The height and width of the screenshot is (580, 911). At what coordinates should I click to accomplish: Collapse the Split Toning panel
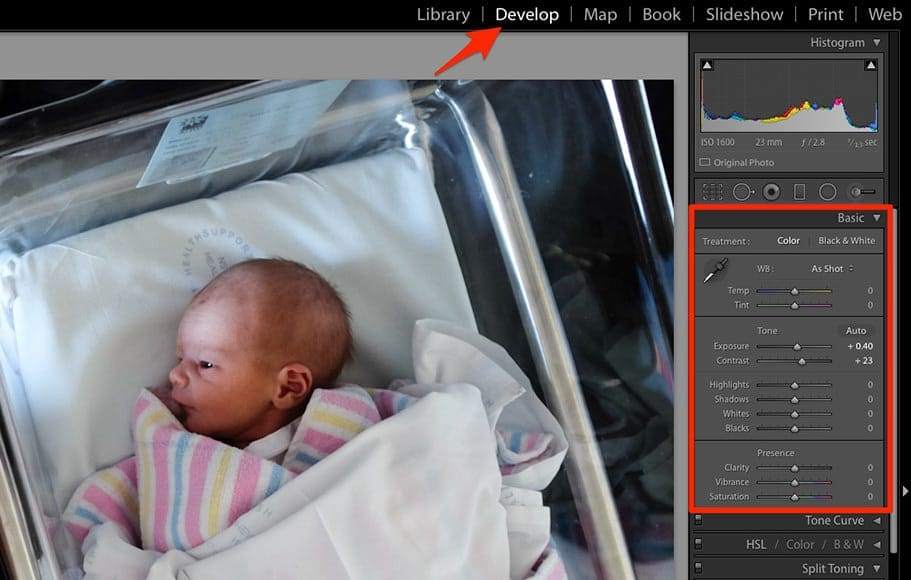pyautogui.click(x=877, y=568)
